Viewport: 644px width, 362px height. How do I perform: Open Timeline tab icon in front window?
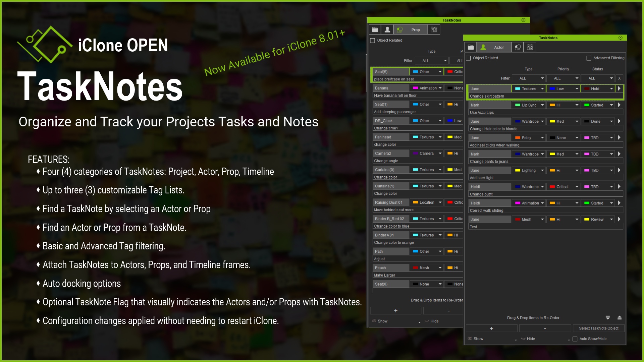click(530, 47)
